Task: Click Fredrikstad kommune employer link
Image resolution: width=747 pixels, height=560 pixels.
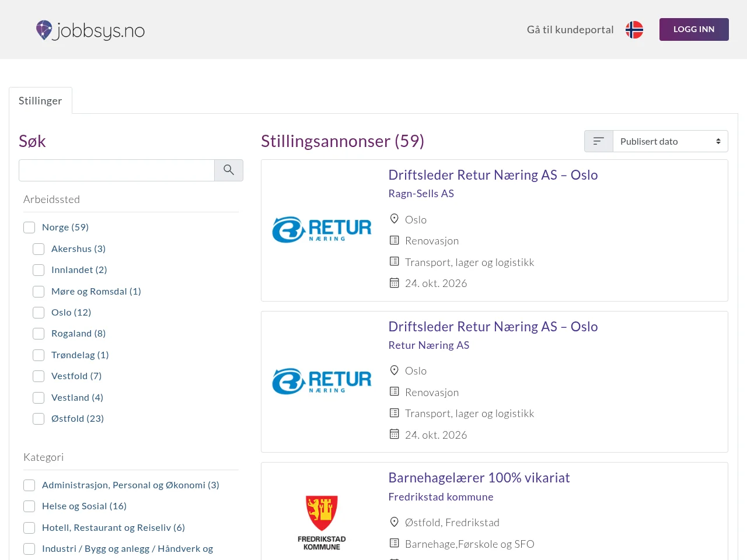Action: pyautogui.click(x=441, y=497)
